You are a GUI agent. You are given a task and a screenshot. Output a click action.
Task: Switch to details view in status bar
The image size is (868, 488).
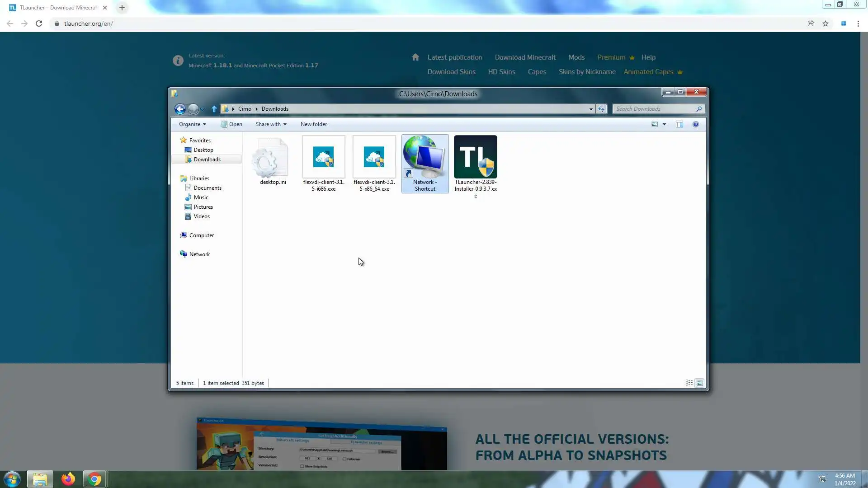[689, 383]
